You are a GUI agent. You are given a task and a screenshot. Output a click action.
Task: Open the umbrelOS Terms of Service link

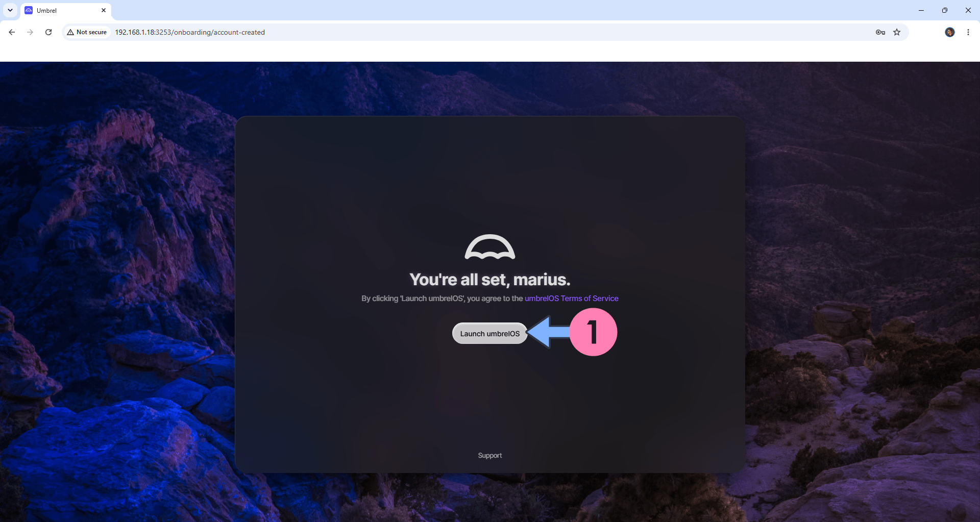[x=571, y=299]
